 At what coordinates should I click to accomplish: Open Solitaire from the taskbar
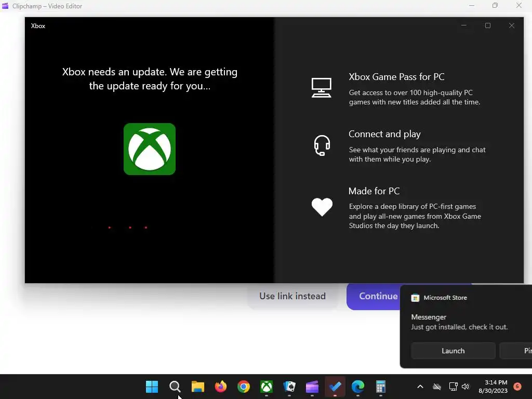(x=289, y=387)
